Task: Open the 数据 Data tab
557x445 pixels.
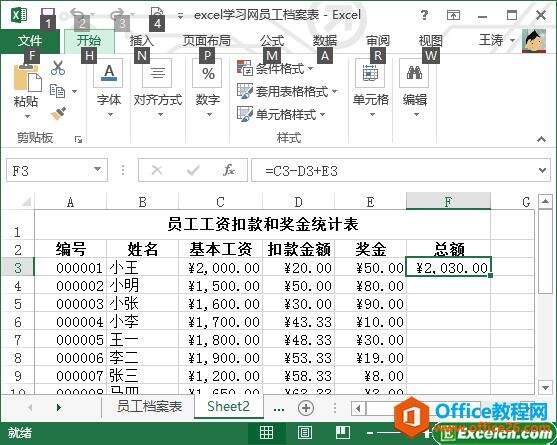Action: [x=325, y=40]
